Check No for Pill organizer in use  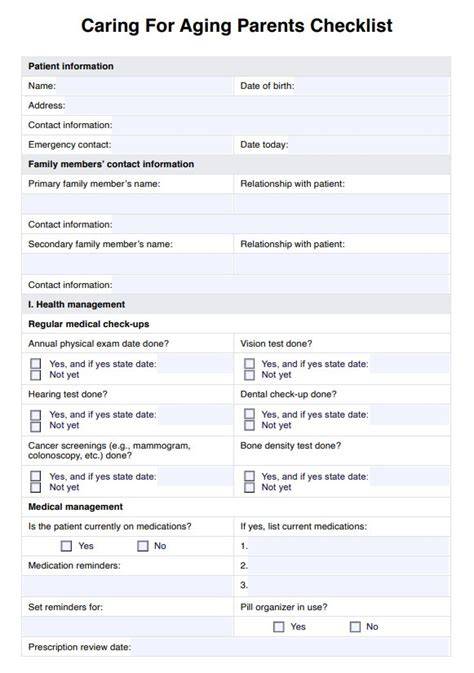point(355,627)
